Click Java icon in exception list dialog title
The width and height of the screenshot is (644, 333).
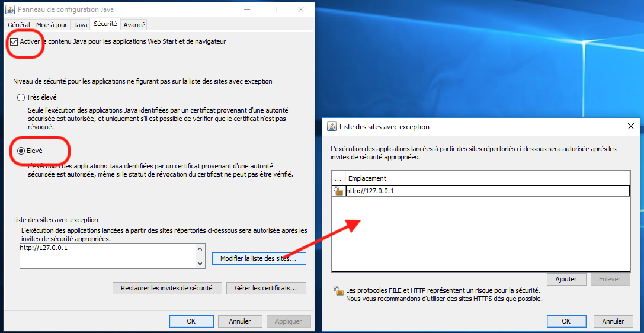(x=331, y=126)
